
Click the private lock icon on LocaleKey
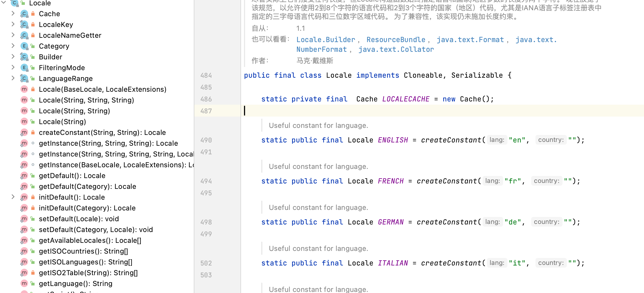[33, 25]
